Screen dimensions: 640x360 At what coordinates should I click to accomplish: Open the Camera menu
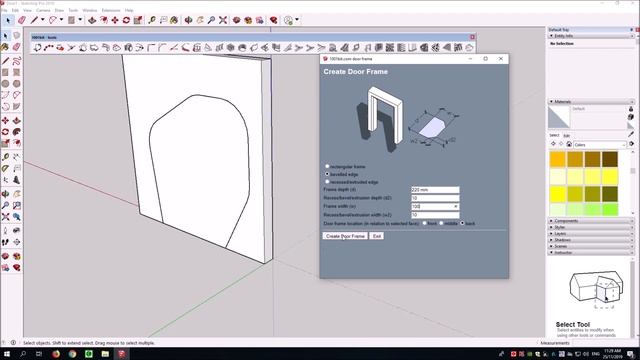tap(43, 10)
